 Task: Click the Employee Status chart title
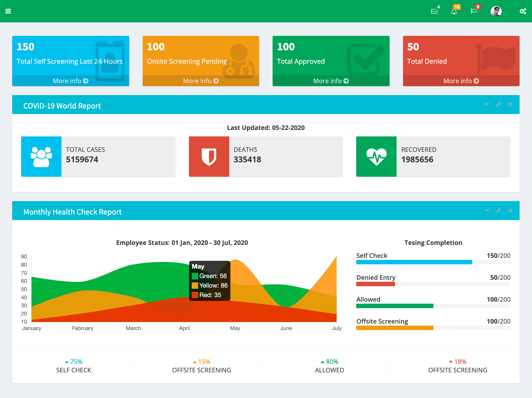[182, 243]
